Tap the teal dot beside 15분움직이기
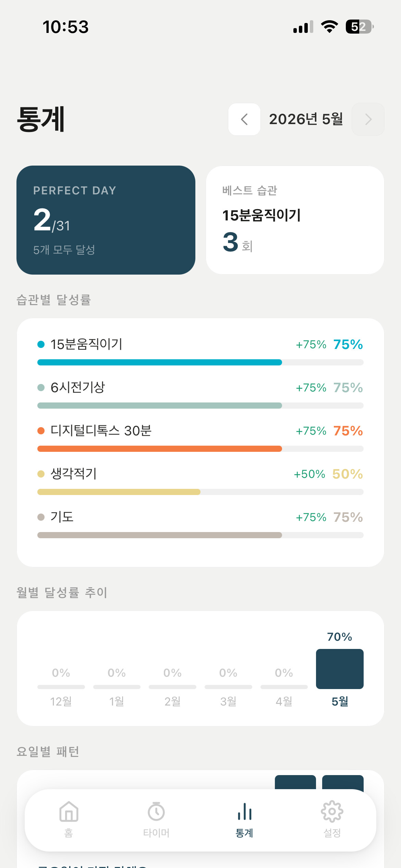401x868 pixels. 41,344
